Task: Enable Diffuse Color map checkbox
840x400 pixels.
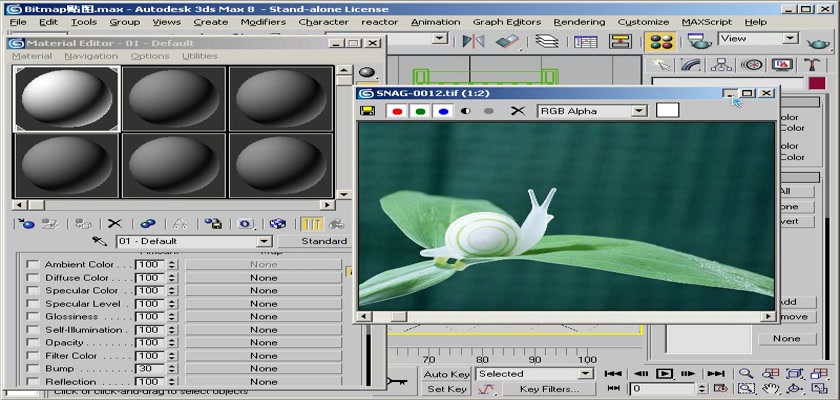Action: pyautogui.click(x=33, y=277)
